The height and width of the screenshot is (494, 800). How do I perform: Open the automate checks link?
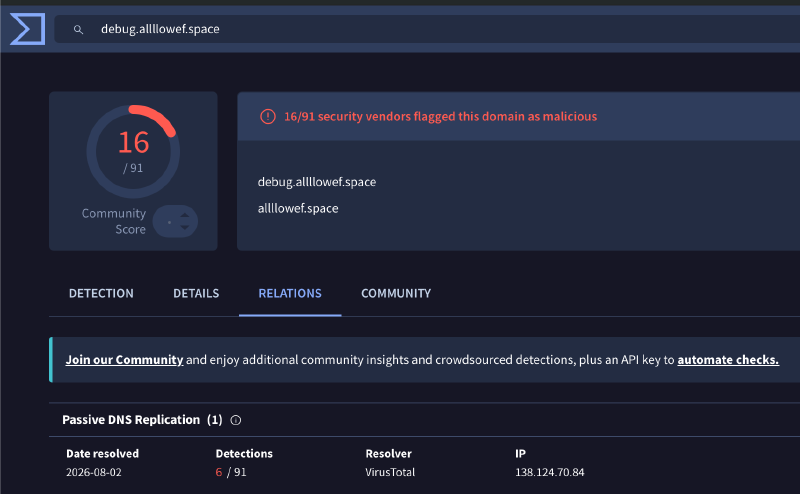tap(728, 360)
